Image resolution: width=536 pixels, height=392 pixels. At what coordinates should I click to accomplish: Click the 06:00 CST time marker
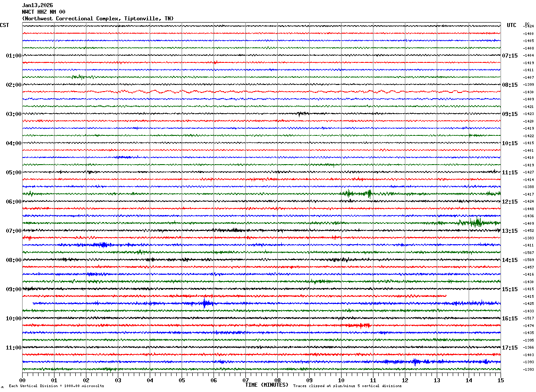pyautogui.click(x=13, y=202)
